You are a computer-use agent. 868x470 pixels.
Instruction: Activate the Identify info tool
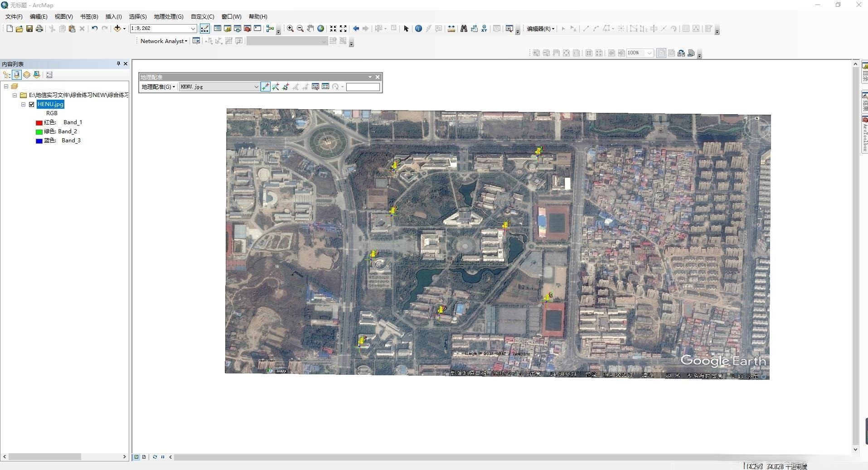pyautogui.click(x=418, y=29)
